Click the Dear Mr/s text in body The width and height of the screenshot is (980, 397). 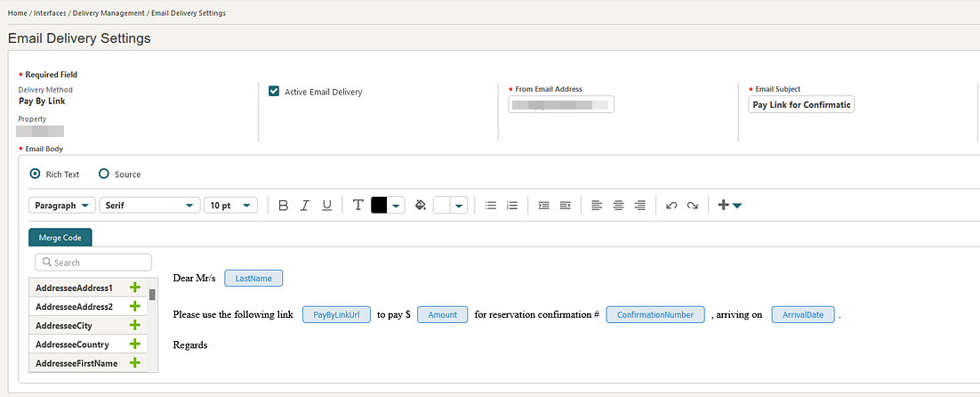pyautogui.click(x=195, y=279)
